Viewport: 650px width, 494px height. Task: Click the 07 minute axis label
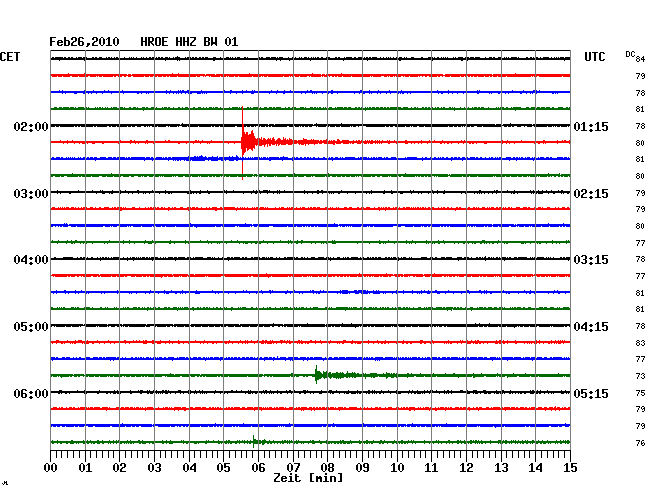293,467
